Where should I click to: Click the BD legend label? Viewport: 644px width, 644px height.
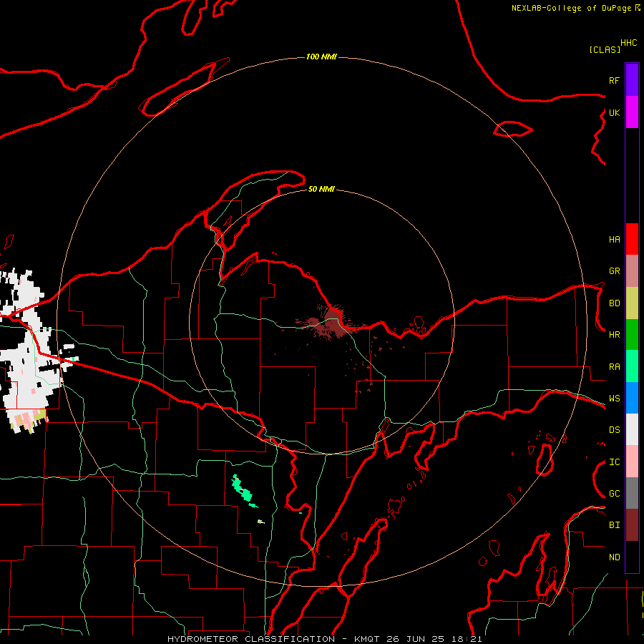click(614, 303)
